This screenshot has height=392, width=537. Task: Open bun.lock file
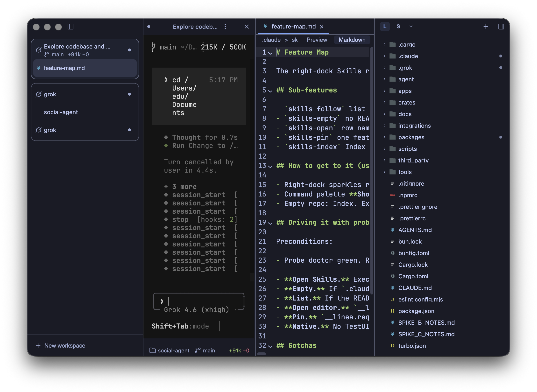[442, 242]
